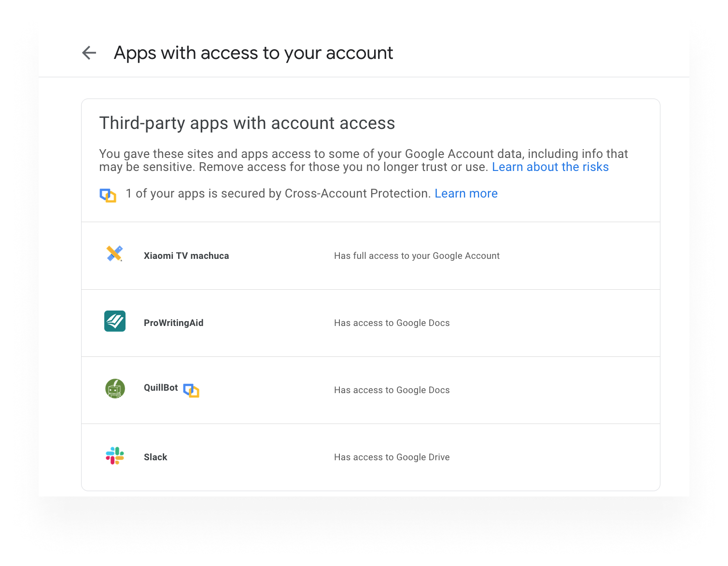
Task: Open the Learn about the risks link
Action: (550, 167)
